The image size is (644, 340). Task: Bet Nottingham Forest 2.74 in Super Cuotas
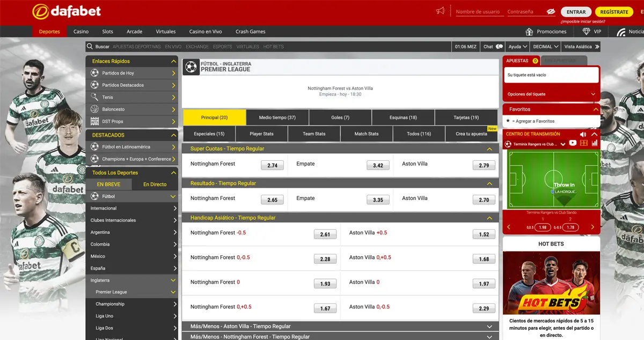click(x=272, y=166)
